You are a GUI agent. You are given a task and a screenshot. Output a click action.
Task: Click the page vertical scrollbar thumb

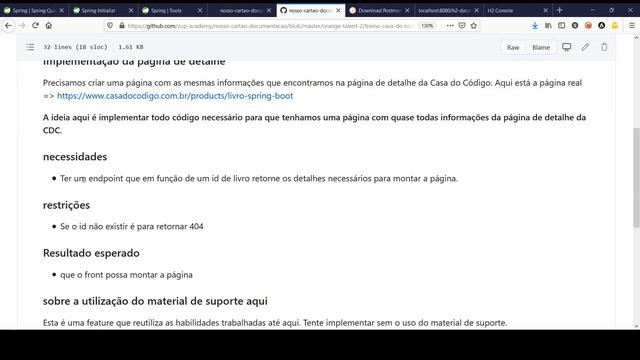coord(636,178)
